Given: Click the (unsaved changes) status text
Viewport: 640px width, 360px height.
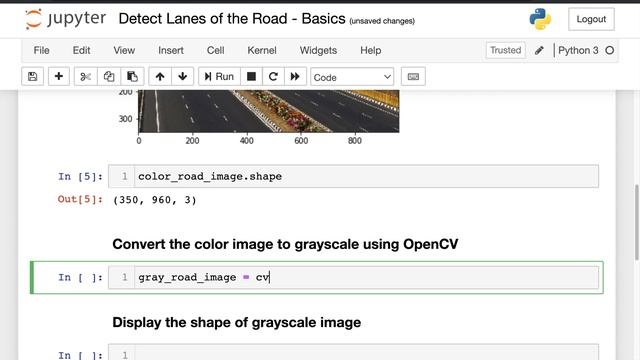Looking at the screenshot, I should pos(382,21).
